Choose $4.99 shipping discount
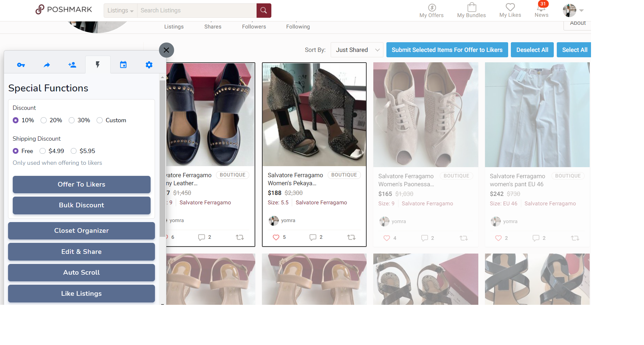 coord(43,151)
